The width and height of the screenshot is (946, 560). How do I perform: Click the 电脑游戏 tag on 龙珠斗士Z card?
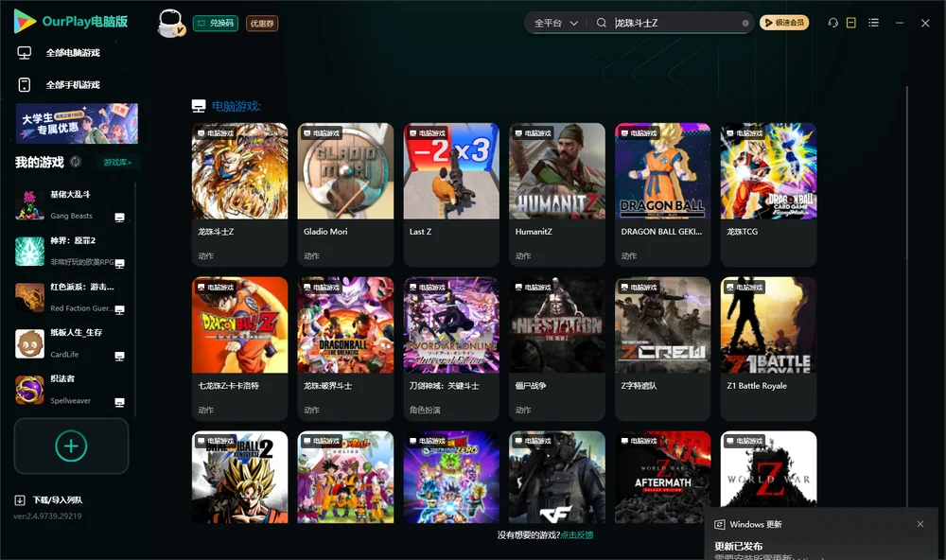216,133
